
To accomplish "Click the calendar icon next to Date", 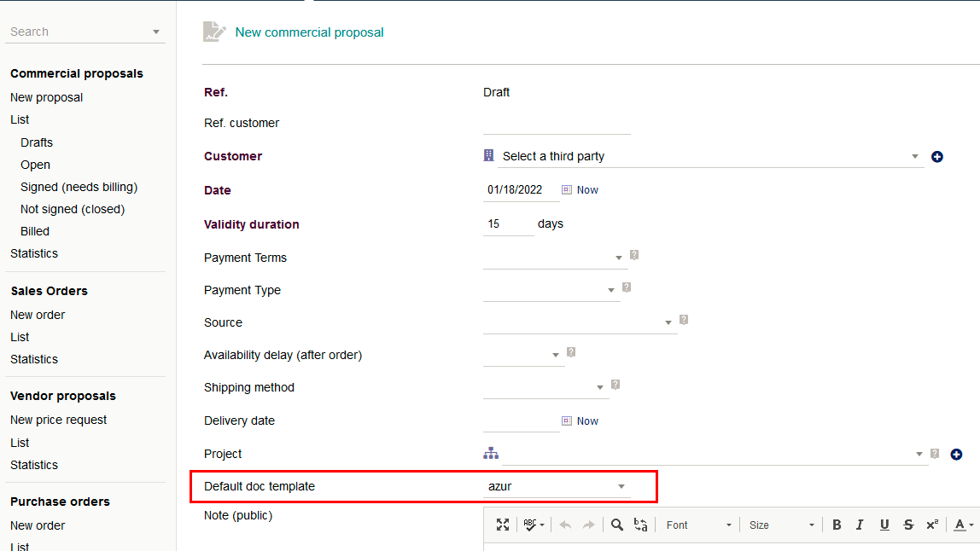I will tap(566, 190).
